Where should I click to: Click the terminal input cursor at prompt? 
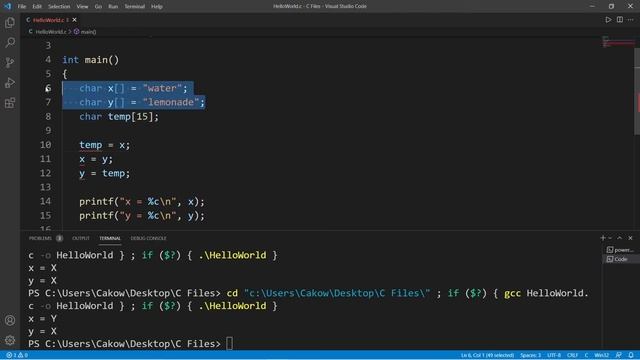(x=229, y=344)
